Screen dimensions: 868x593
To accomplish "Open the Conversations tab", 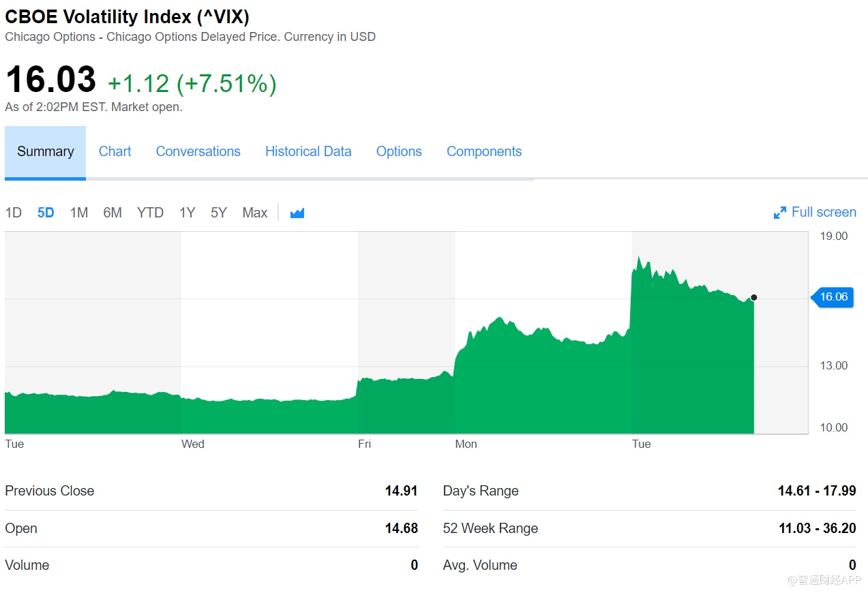I will [x=198, y=151].
